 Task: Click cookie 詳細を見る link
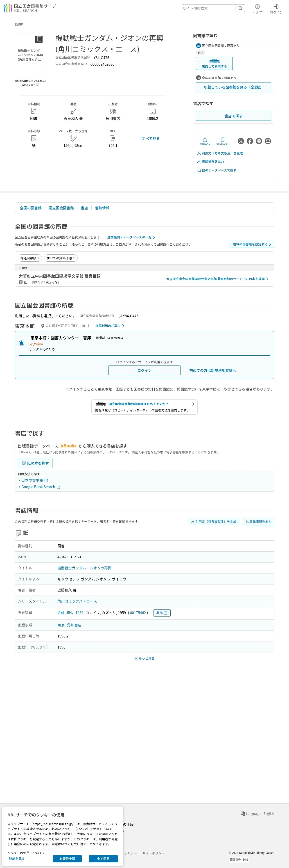[x=17, y=859]
